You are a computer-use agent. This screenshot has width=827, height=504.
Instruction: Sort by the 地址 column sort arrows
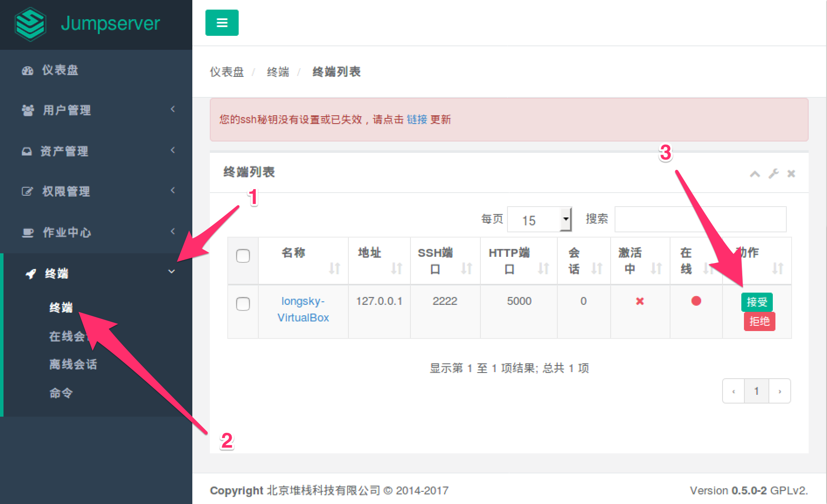[x=396, y=268]
